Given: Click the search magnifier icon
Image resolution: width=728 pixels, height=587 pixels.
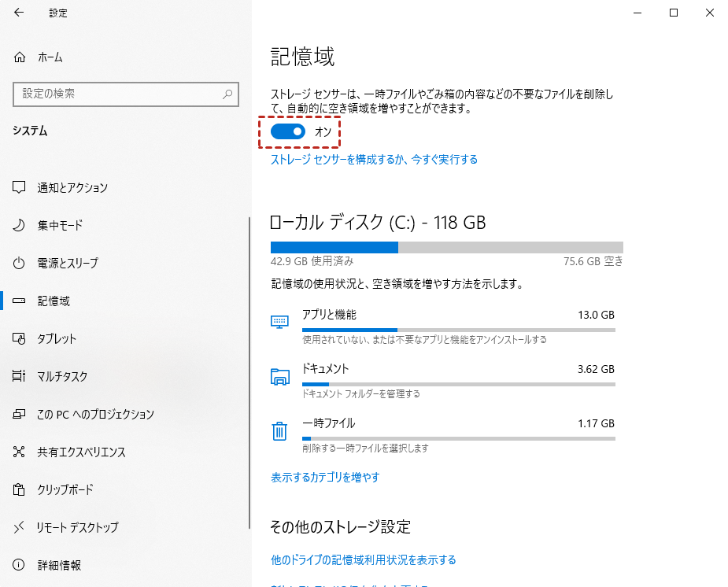Looking at the screenshot, I should click(x=227, y=94).
